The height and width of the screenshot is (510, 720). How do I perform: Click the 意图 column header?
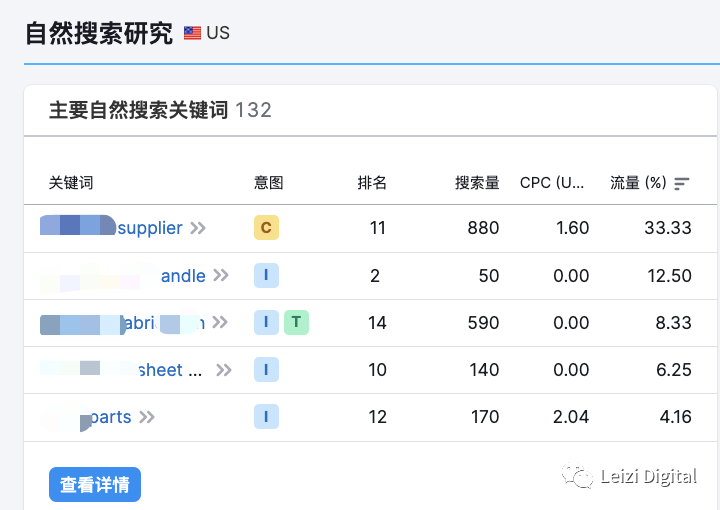(269, 183)
